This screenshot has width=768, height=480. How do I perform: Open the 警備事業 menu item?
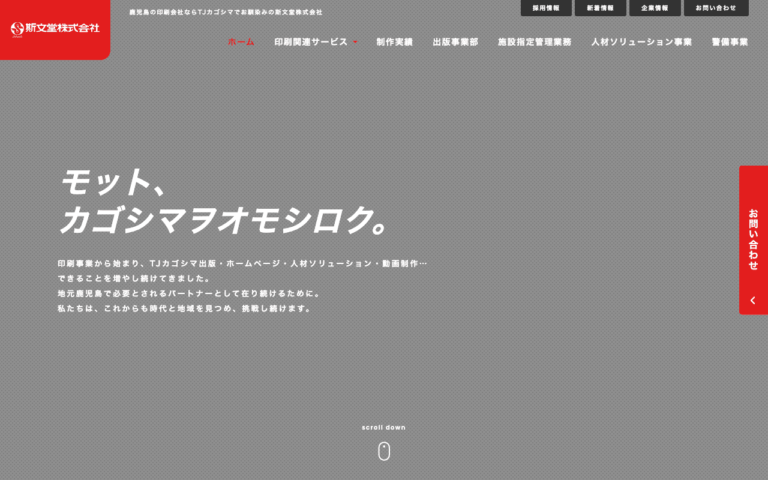click(x=730, y=42)
